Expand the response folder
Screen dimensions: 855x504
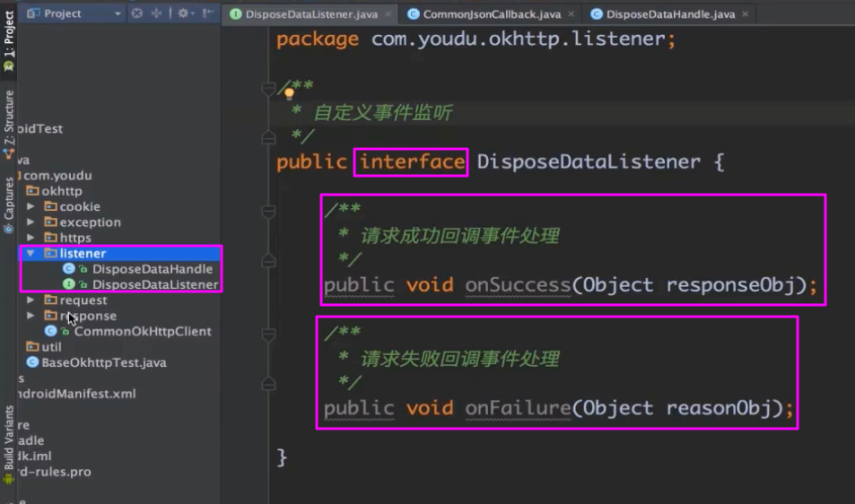(x=31, y=316)
